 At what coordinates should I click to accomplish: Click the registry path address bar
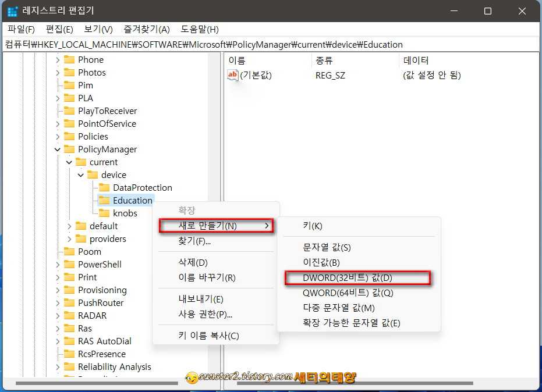(x=233, y=44)
